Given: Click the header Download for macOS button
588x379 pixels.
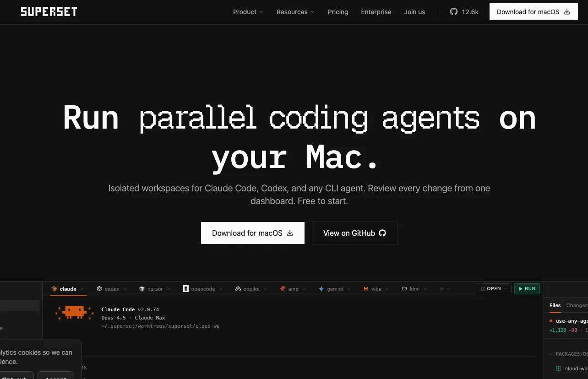Looking at the screenshot, I should pyautogui.click(x=534, y=12).
